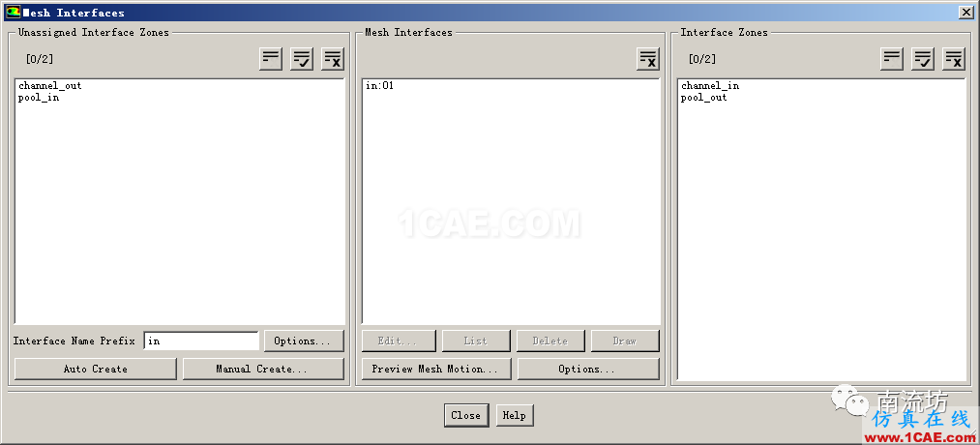Open Preview Mesh Motion dialog

pyautogui.click(x=436, y=369)
